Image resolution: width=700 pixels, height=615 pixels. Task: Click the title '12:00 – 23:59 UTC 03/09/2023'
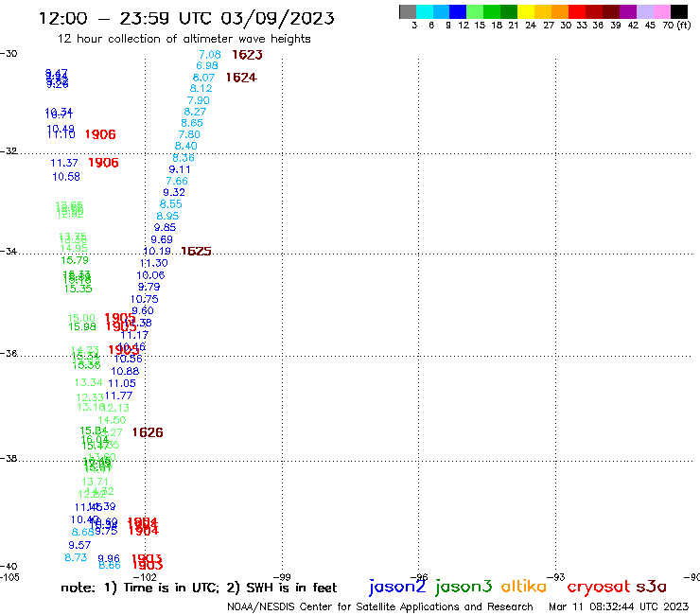click(186, 18)
